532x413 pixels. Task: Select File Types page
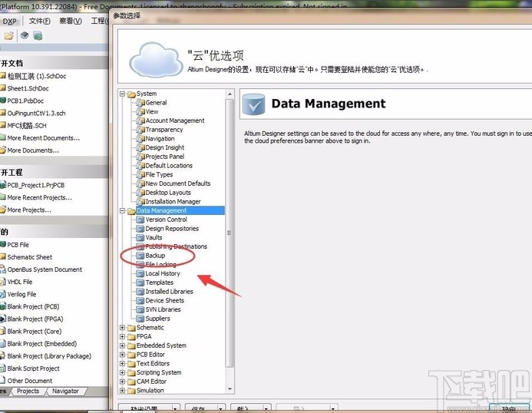[x=159, y=174]
